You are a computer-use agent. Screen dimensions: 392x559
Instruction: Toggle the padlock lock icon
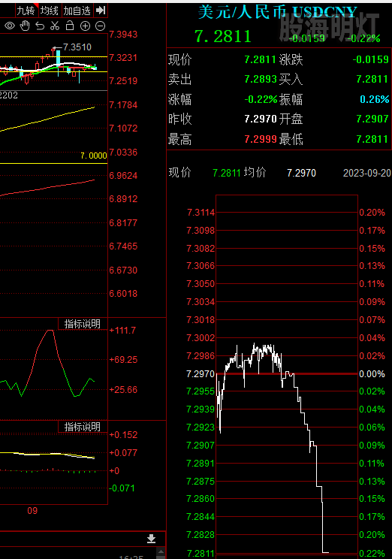coord(70,26)
